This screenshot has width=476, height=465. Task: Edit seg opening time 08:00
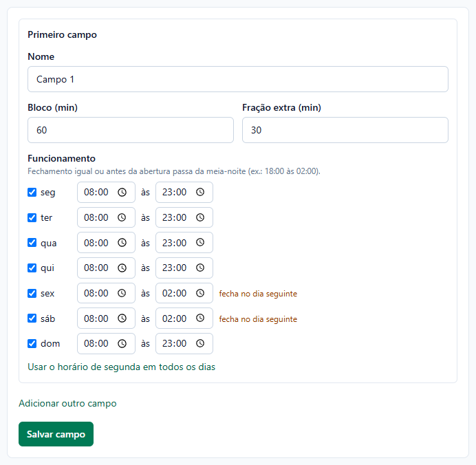pos(106,192)
